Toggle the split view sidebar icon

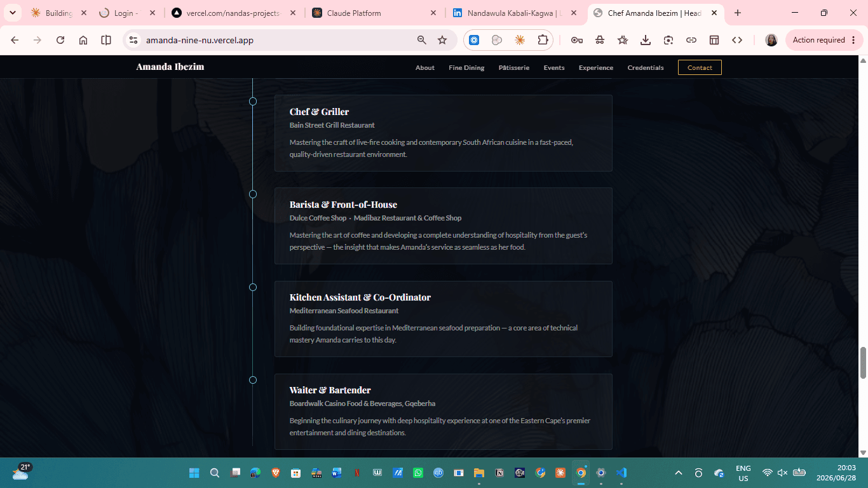pyautogui.click(x=106, y=40)
